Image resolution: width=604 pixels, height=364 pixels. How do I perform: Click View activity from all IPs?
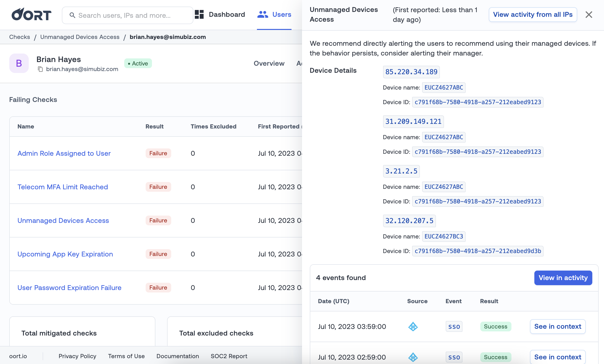532,15
